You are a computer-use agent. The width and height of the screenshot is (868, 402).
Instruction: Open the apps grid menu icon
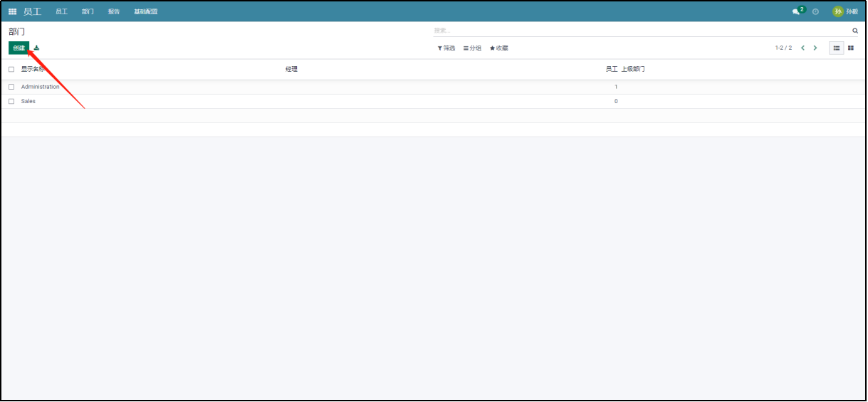[x=12, y=11]
